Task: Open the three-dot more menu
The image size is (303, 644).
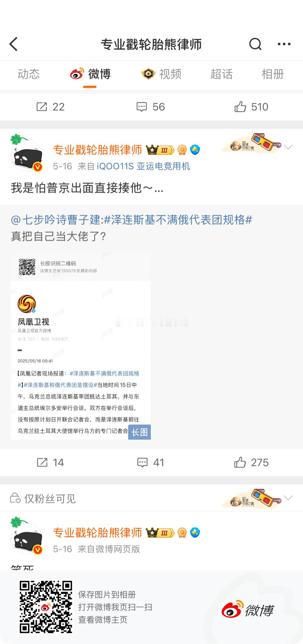Action: point(284,44)
